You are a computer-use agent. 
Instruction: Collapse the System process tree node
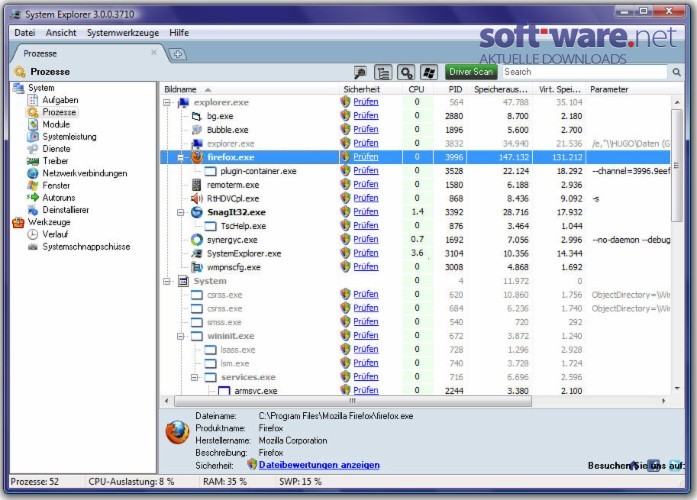point(167,281)
